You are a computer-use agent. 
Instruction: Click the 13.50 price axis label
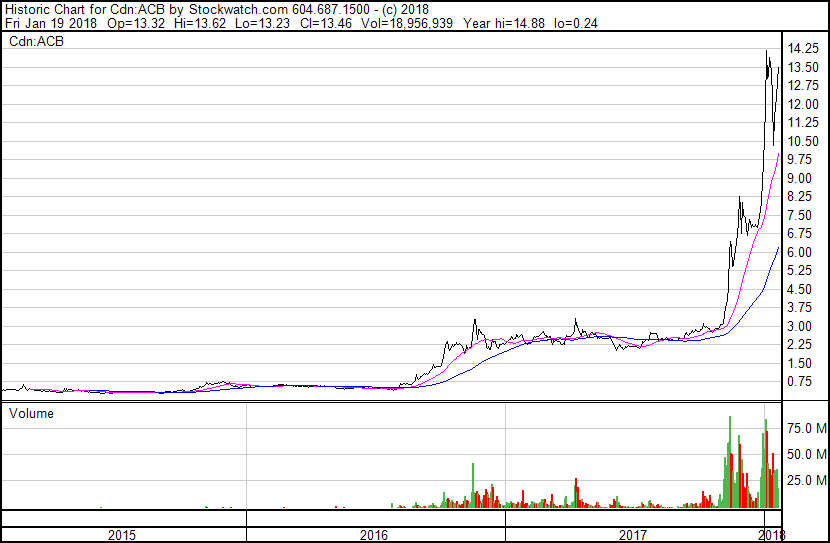[803, 67]
